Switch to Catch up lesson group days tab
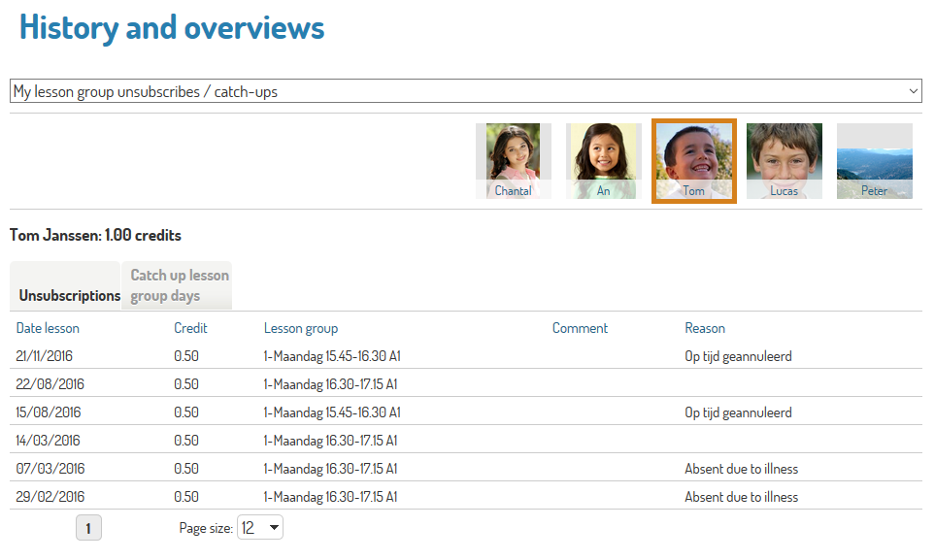935x560 pixels. click(180, 285)
